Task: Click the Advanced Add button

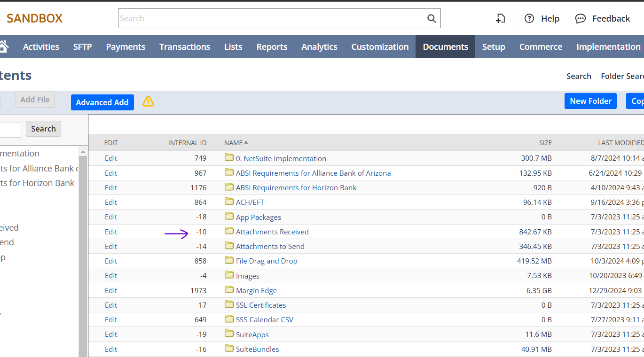Action: (102, 102)
